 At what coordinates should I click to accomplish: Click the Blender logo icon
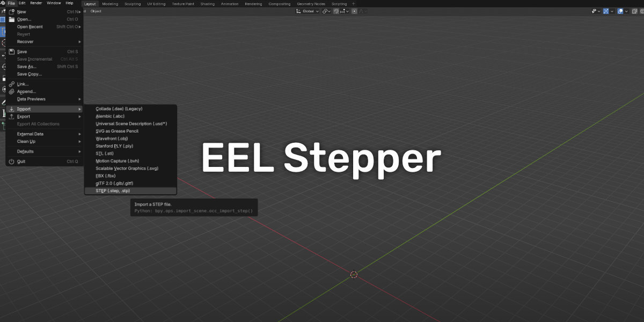[x=3, y=3]
